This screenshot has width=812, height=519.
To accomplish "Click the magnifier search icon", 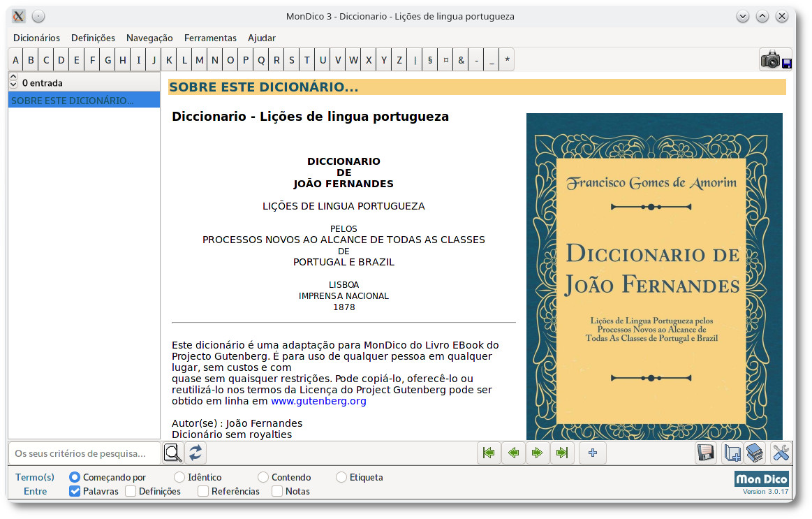I will [x=173, y=453].
